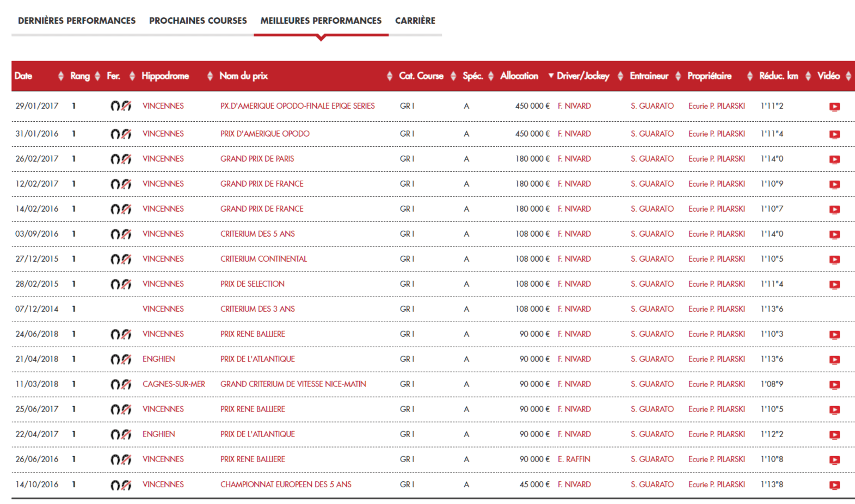
Task: Play video for race dated 25/06/2017
Action: point(834,410)
